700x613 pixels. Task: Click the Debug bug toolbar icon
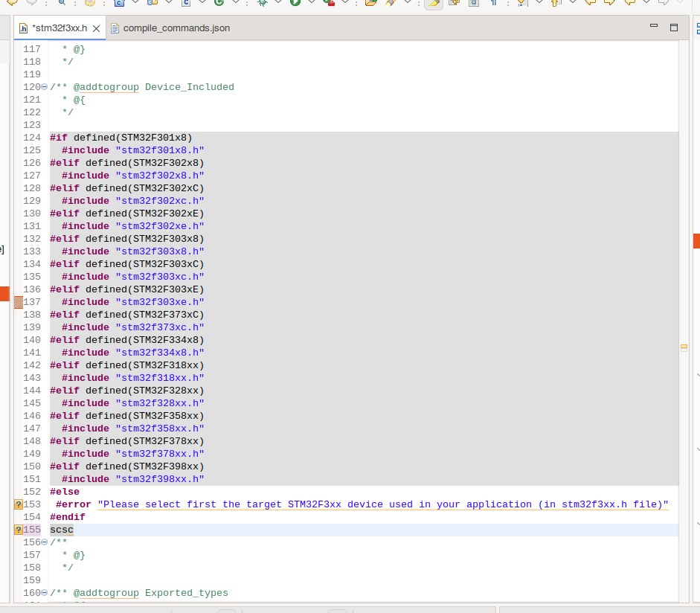263,2
